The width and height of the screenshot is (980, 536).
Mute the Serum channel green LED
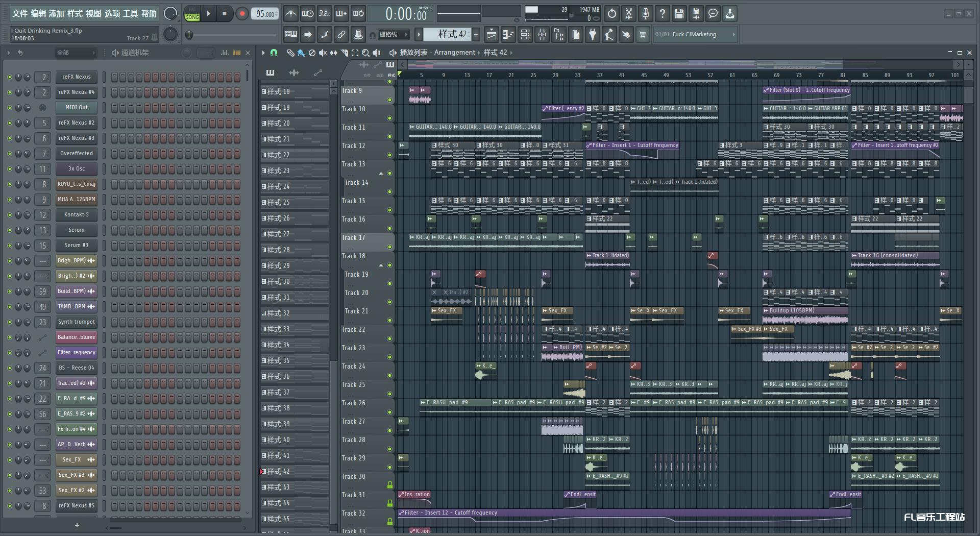pyautogui.click(x=10, y=230)
